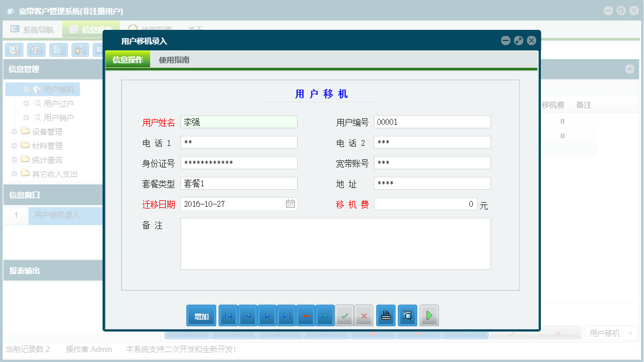Click the search magnifier icon in the left toolbar
The width and height of the screenshot is (644, 362).
[13, 50]
